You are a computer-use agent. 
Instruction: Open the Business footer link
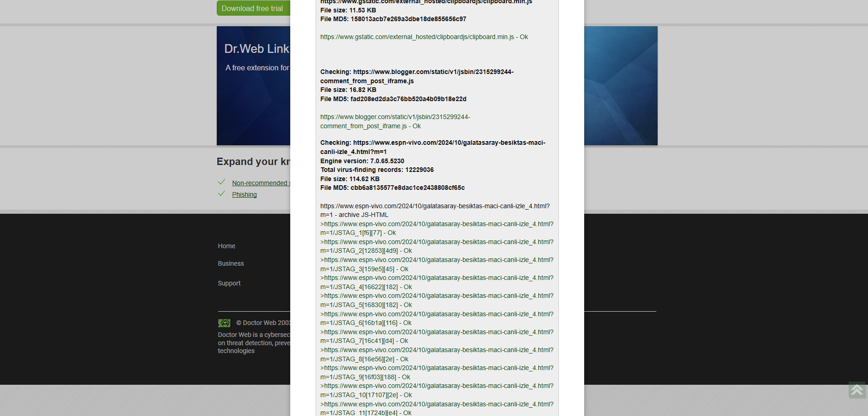(x=231, y=263)
